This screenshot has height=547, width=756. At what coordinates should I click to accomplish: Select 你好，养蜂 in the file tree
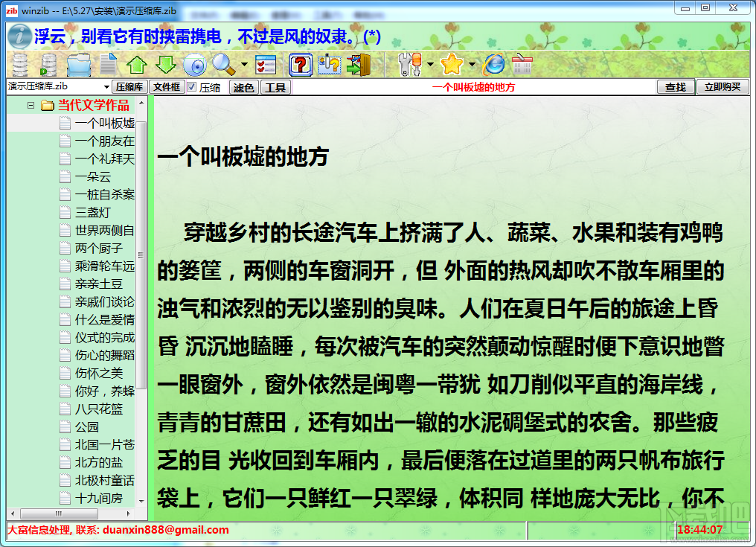(x=105, y=391)
